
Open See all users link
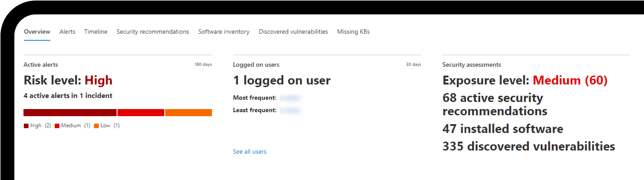click(x=249, y=151)
